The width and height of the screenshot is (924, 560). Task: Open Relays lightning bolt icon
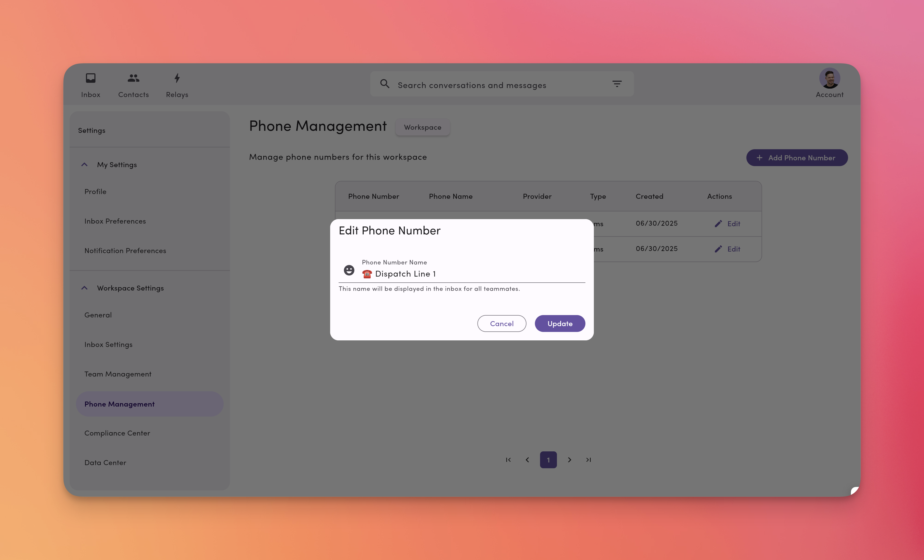[x=177, y=78]
